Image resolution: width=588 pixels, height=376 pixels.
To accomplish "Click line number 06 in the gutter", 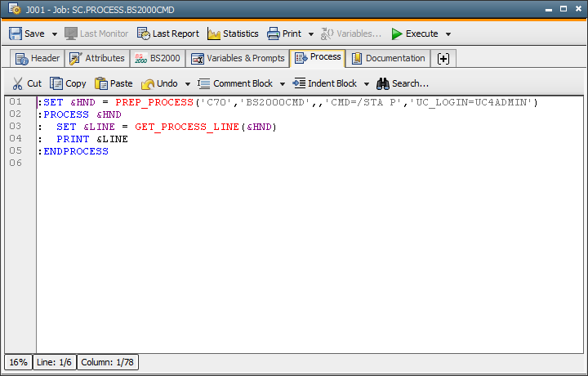I will (16, 163).
